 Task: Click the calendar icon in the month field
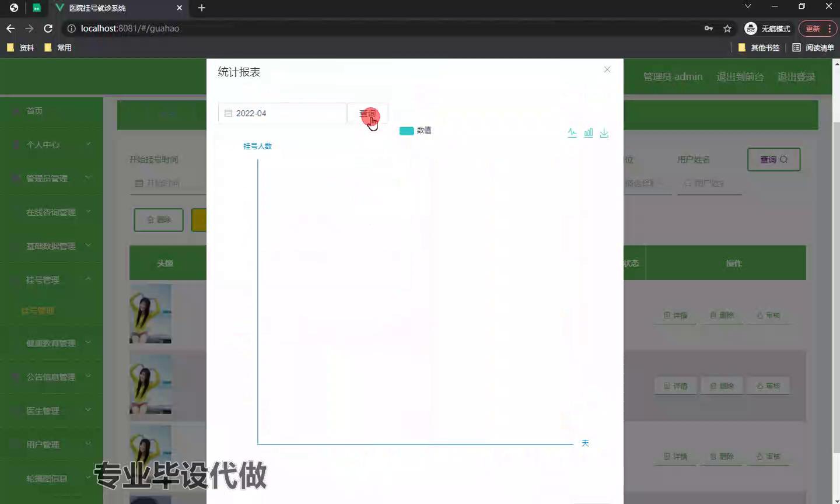[228, 113]
